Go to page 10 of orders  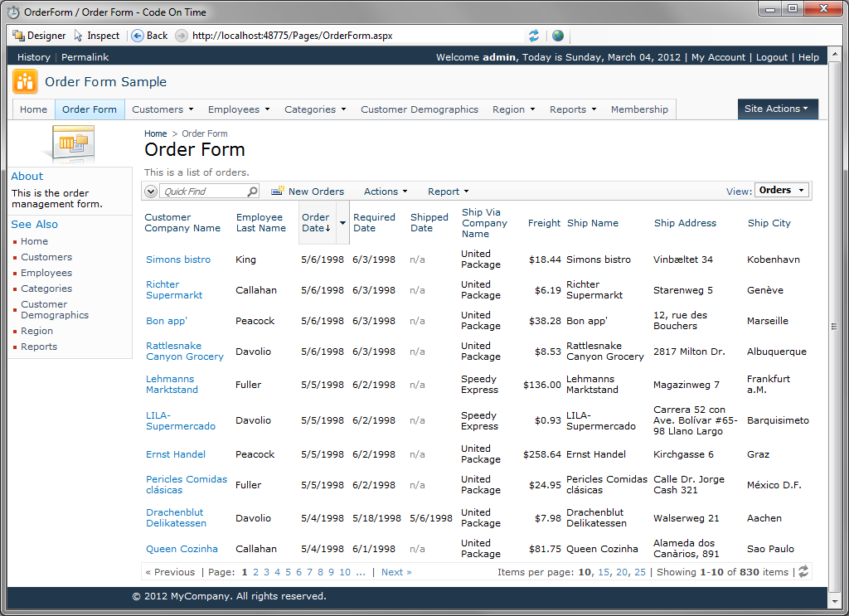click(345, 572)
